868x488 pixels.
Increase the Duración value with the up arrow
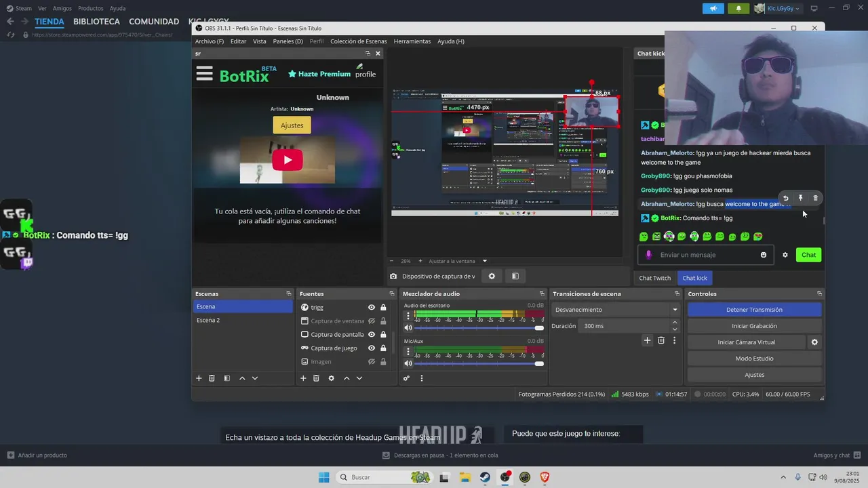pos(675,323)
